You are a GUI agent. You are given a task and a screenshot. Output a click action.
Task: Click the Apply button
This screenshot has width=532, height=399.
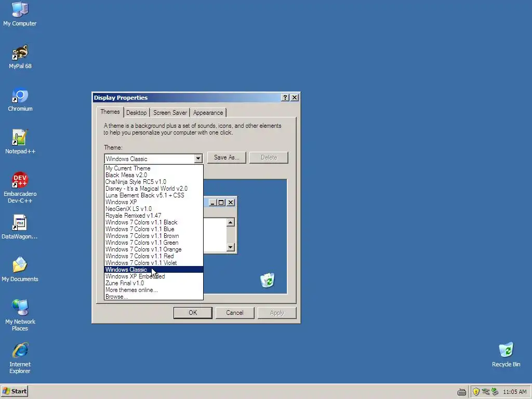pyautogui.click(x=277, y=313)
